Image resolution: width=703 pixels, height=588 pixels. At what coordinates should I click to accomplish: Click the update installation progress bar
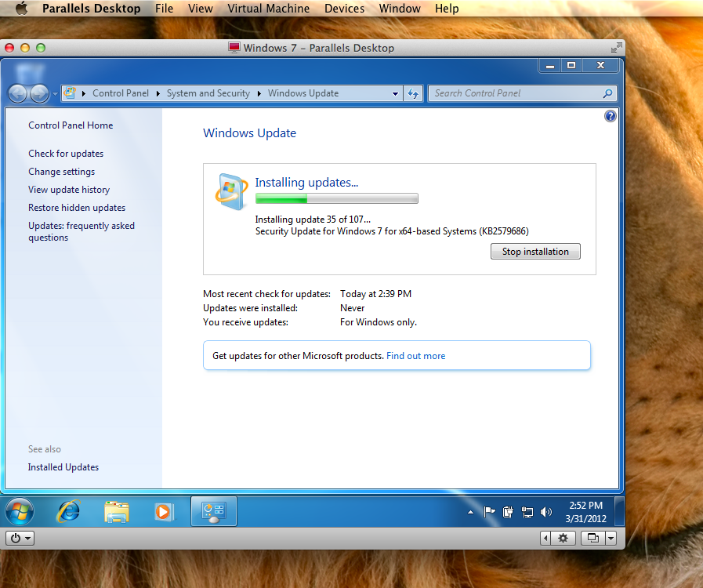[x=337, y=198]
